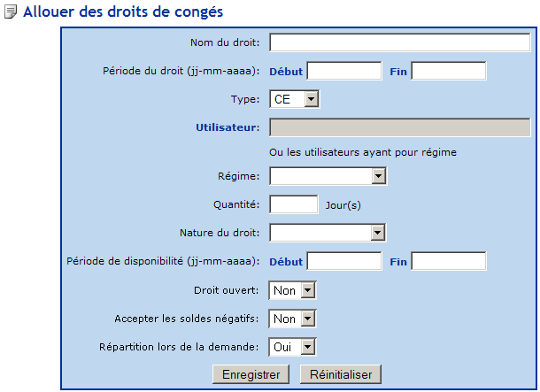The height and width of the screenshot is (392, 540).
Task: Click the Quantité input box
Action: (x=293, y=204)
